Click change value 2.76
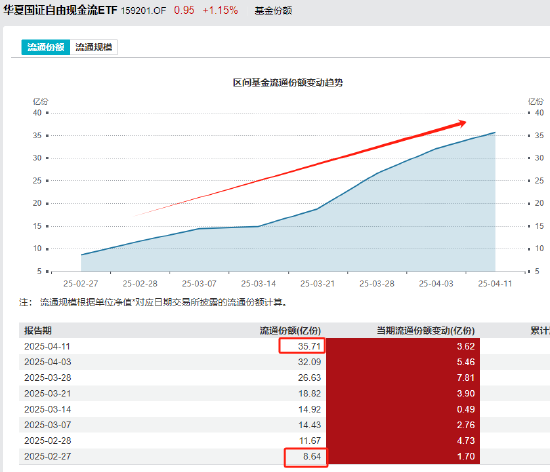Image resolution: width=550 pixels, height=472 pixels. tap(466, 425)
